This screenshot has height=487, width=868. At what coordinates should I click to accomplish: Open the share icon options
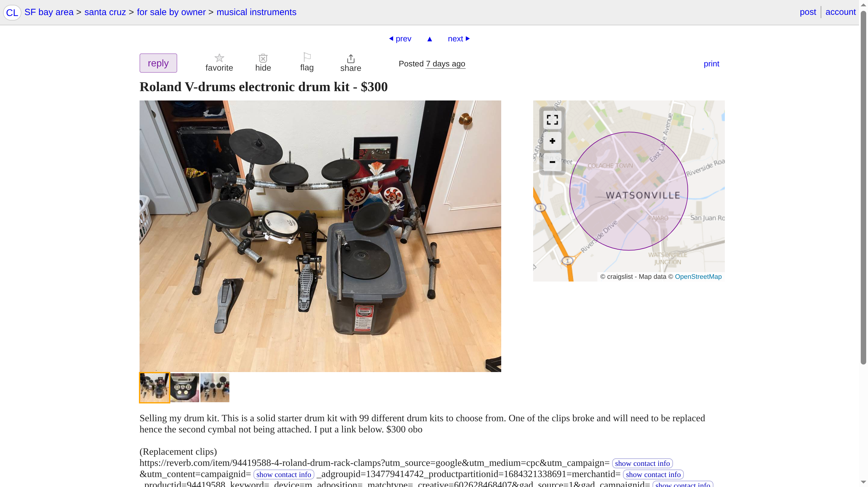pyautogui.click(x=351, y=58)
